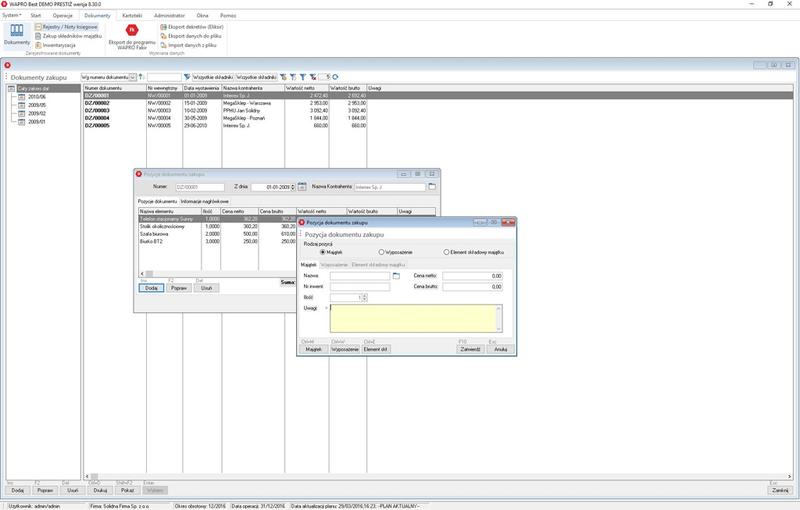Open the Kartoteki menu tab
This screenshot has height=510, width=800.
coord(132,17)
